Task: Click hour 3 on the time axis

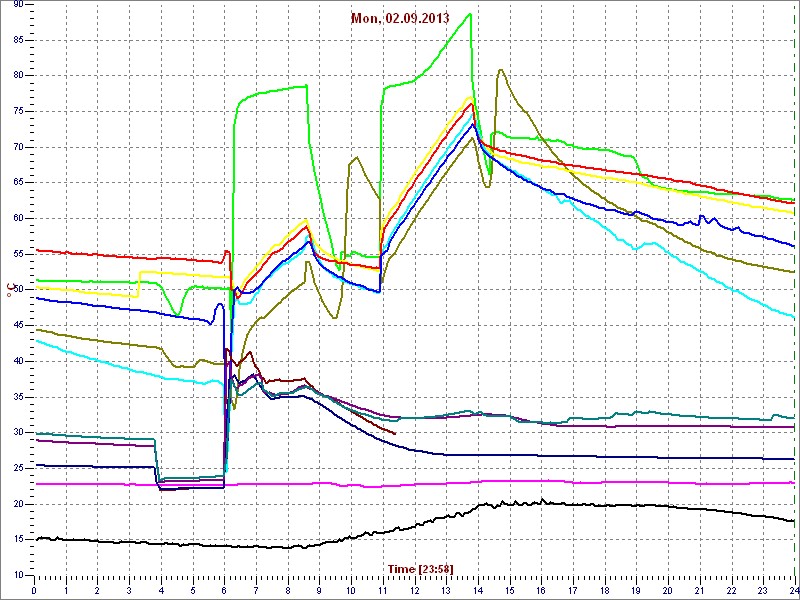Action: (x=130, y=590)
